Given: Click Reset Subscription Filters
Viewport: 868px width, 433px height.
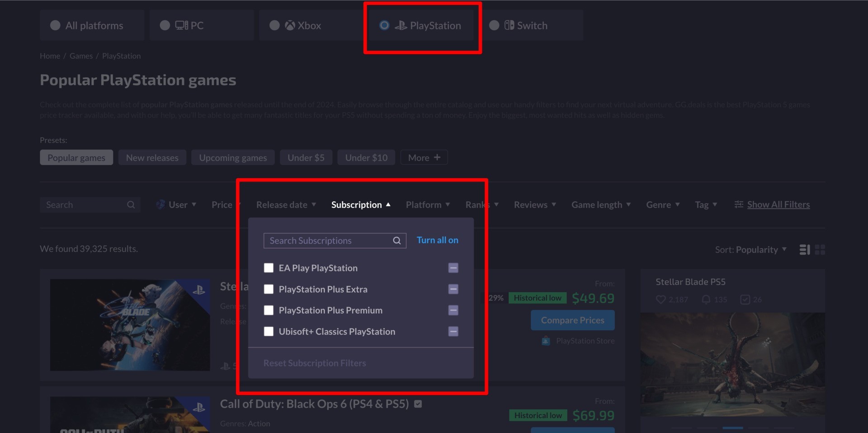Looking at the screenshot, I should click(x=315, y=363).
